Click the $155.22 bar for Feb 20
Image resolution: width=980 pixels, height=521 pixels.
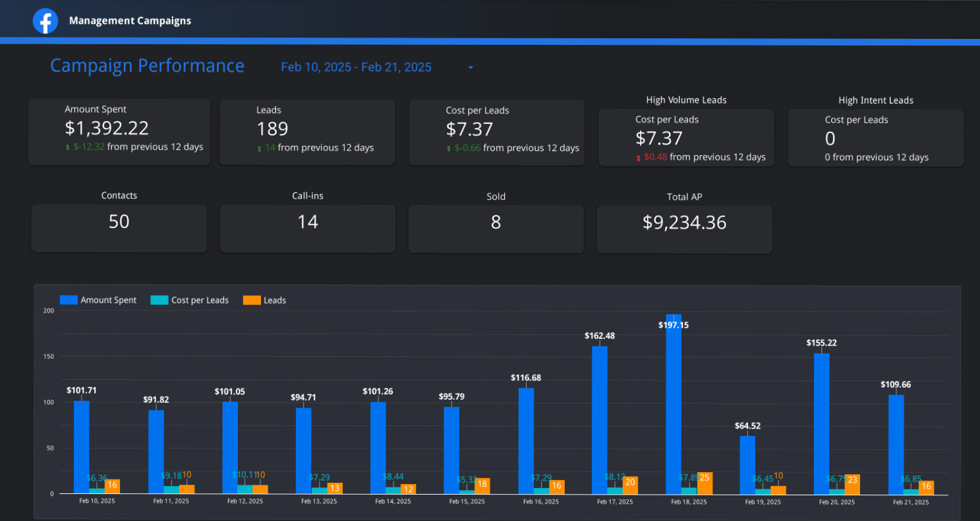(822, 423)
